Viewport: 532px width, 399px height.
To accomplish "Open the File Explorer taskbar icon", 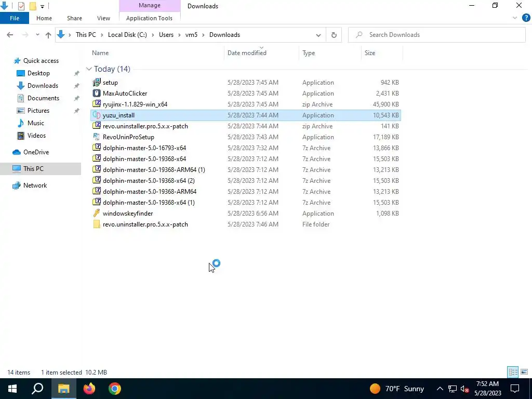I will [x=63, y=389].
